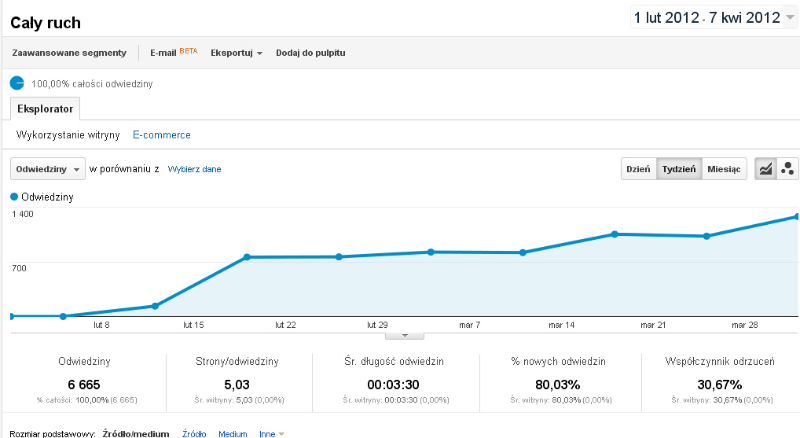The height and width of the screenshot is (438, 800).
Task: Click the Wybierz dane link
Action: tap(194, 169)
